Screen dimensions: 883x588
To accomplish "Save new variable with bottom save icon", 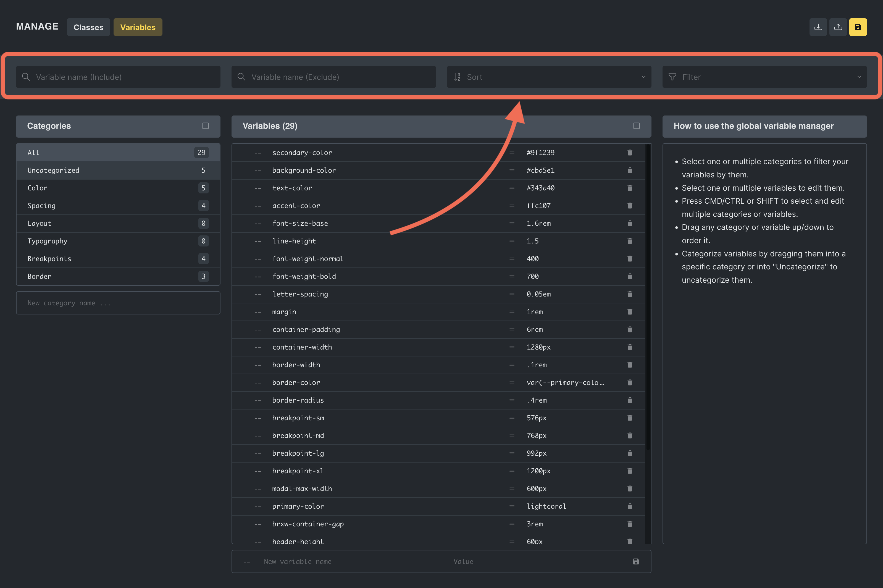I will 635,561.
